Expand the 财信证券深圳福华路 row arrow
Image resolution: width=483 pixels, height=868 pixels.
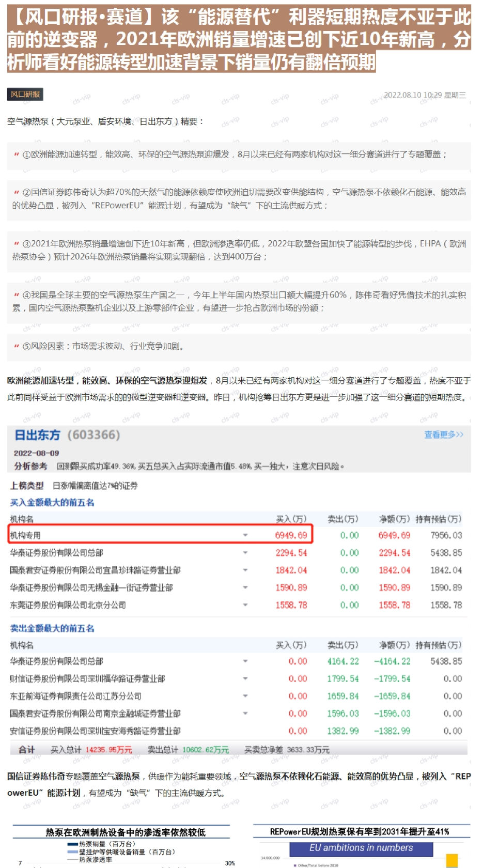tap(245, 679)
